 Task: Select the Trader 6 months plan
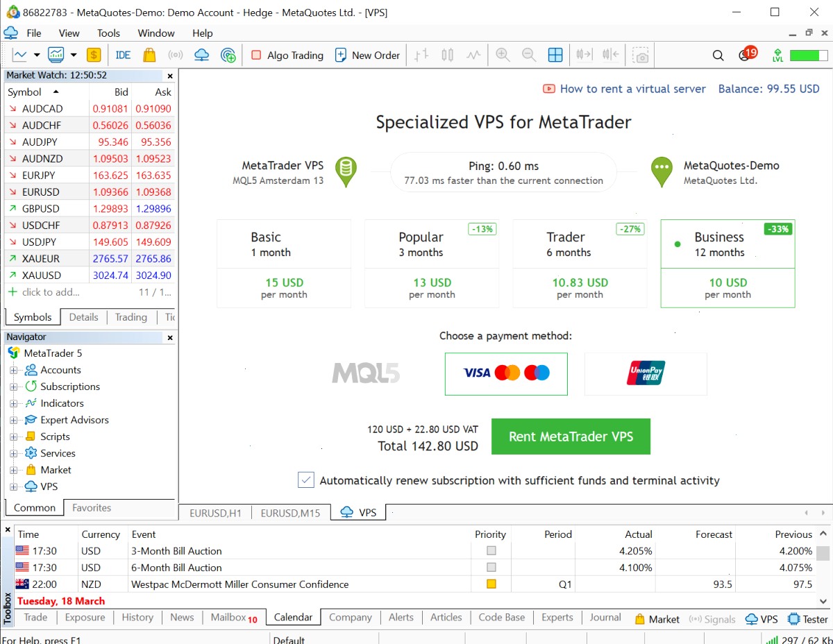point(580,264)
